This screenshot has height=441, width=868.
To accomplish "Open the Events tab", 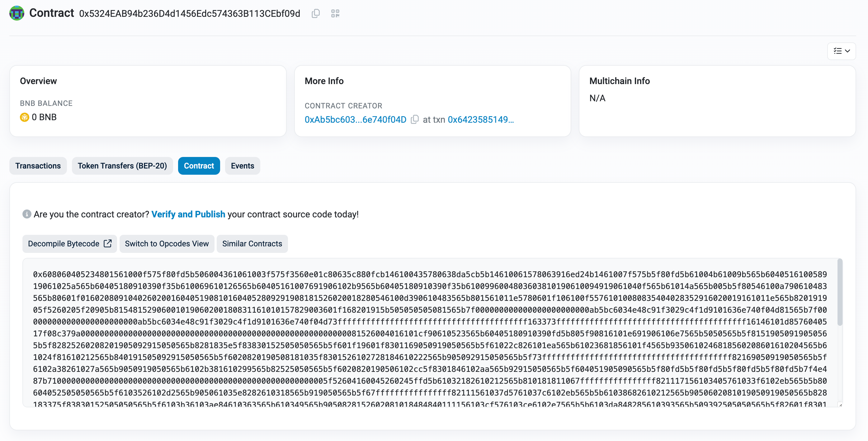I will tap(242, 166).
